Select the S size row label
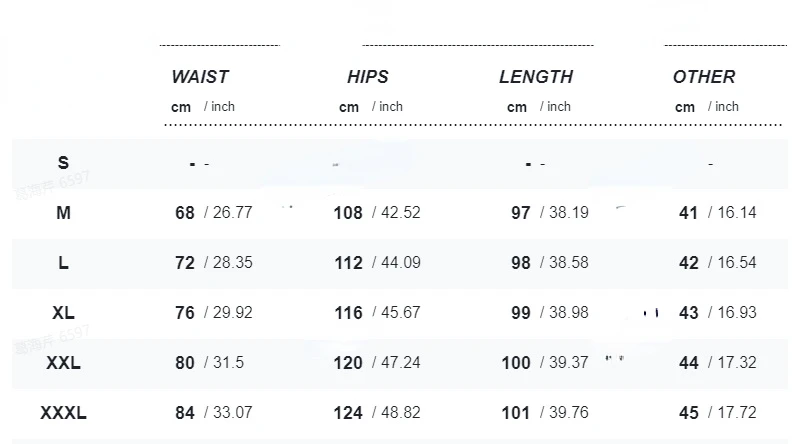 [64, 163]
